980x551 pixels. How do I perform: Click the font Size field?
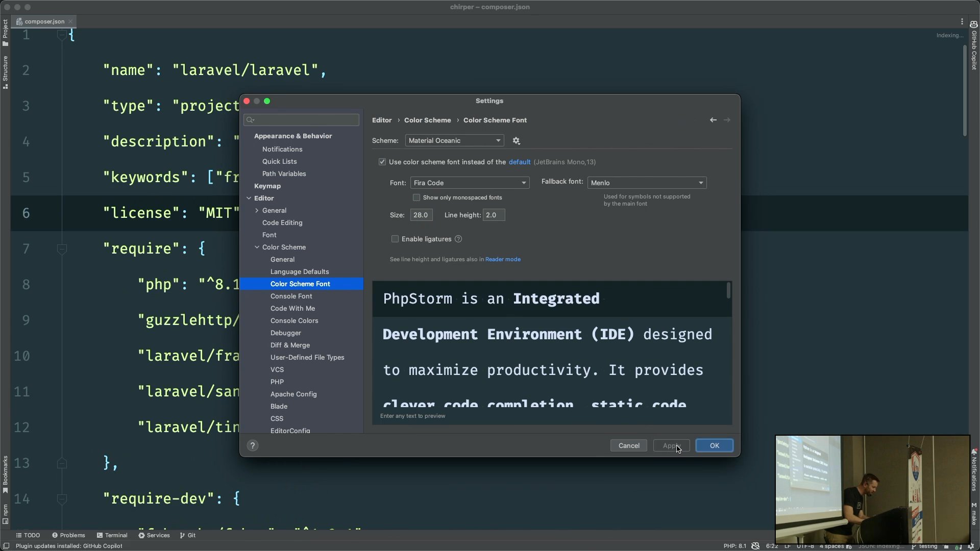(x=422, y=215)
